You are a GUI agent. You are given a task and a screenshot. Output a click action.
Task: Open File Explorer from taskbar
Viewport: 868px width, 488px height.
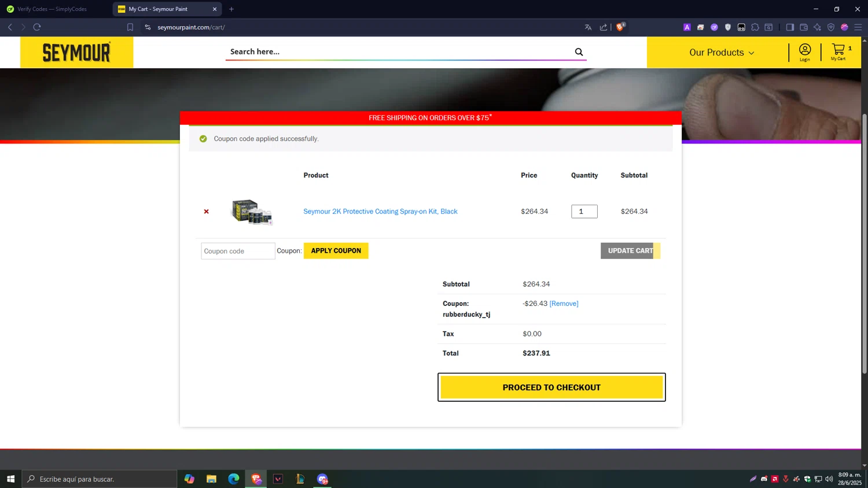pos(211,479)
